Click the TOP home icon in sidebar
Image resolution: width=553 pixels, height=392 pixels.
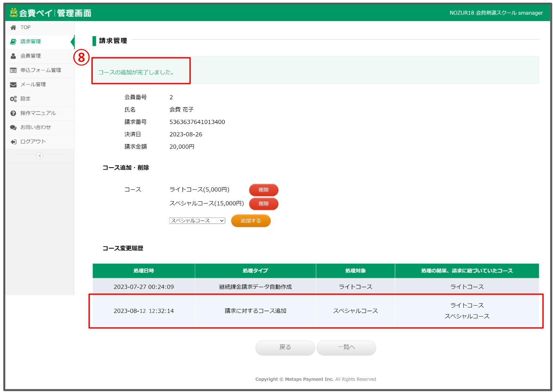(x=13, y=27)
